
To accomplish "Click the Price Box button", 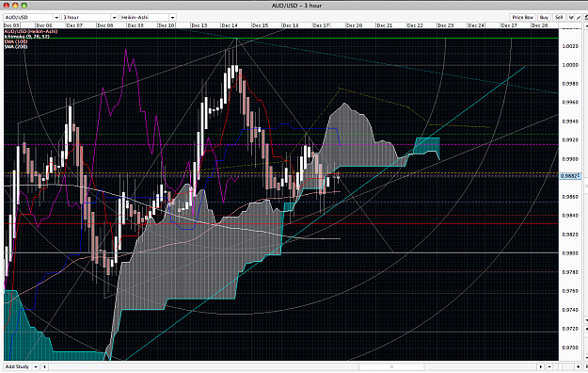I will coord(523,17).
